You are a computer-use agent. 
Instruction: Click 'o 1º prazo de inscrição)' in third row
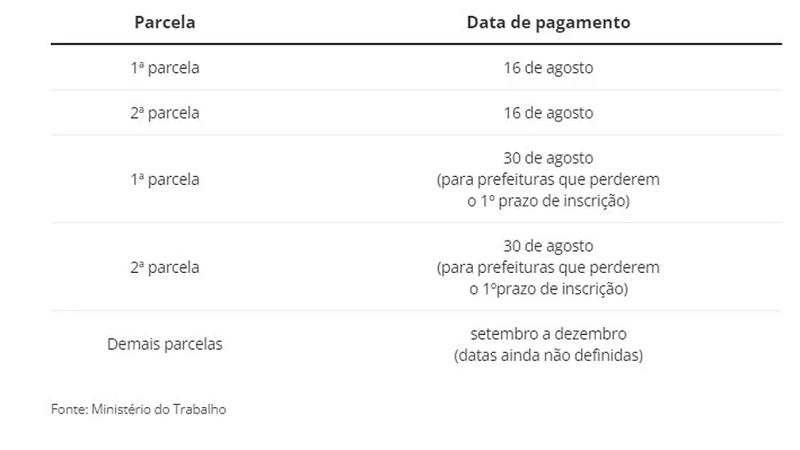(x=548, y=201)
